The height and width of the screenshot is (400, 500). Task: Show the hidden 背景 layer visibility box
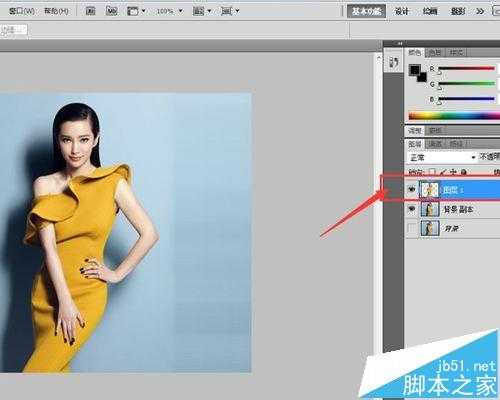(x=412, y=228)
